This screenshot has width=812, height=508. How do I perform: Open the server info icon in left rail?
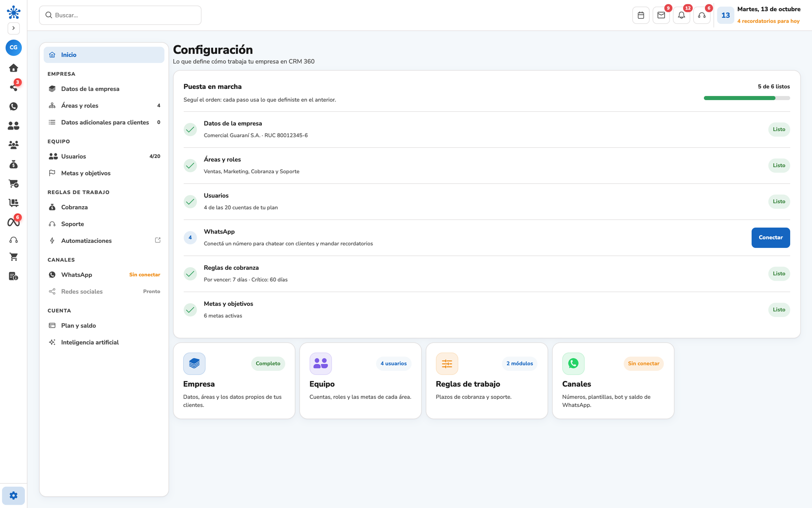pyautogui.click(x=14, y=276)
